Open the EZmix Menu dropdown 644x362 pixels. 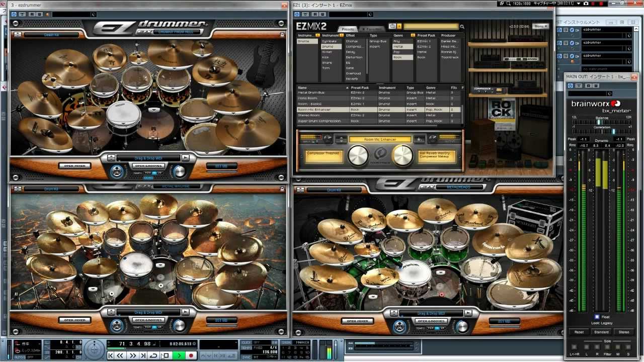(x=540, y=26)
